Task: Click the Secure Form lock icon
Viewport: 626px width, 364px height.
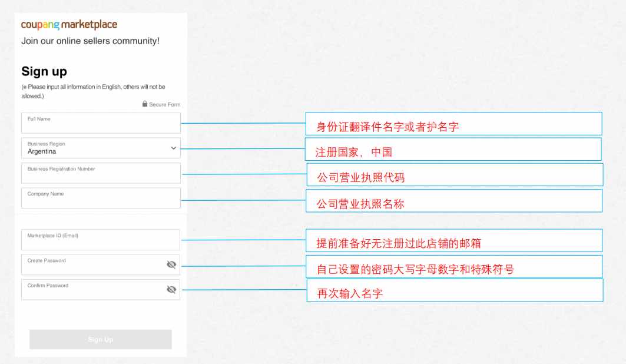Action: [145, 104]
